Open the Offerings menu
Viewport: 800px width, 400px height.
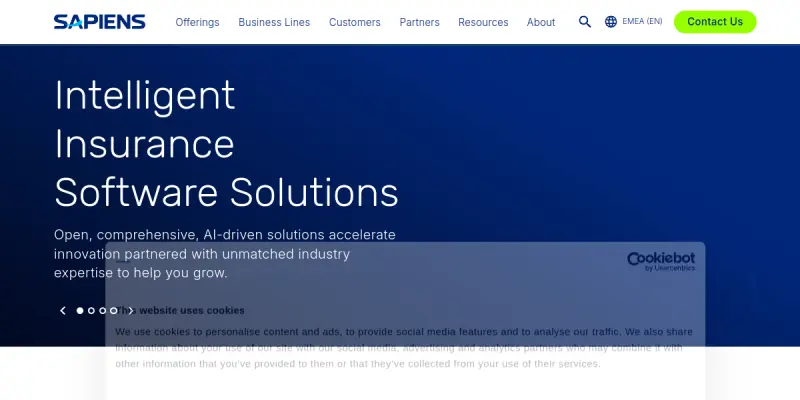[197, 22]
